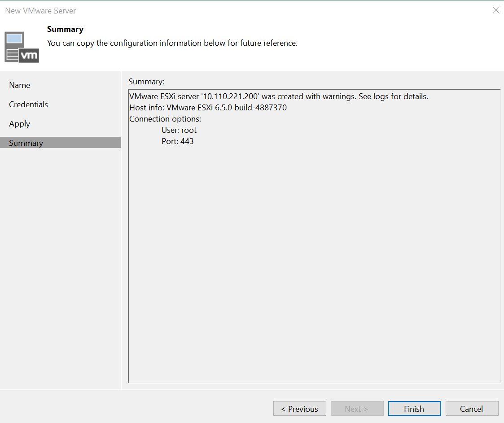
Task: Click the 'New VMware Server' window title
Action: 40,10
